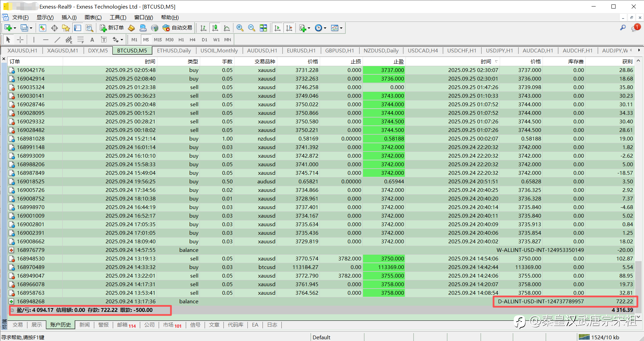Click the zoom in magnifier icon
The width and height of the screenshot is (644, 341).
(240, 28)
